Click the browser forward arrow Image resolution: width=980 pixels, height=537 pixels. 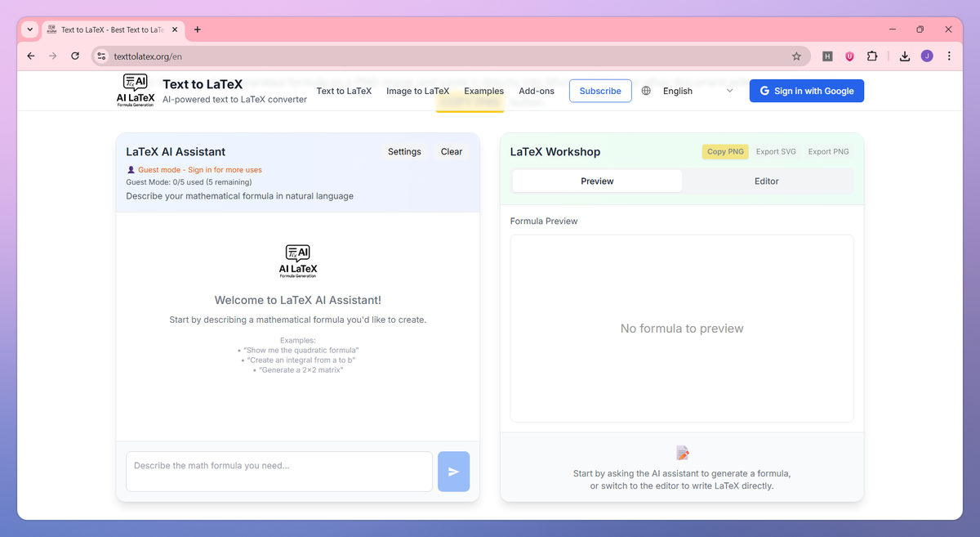53,56
